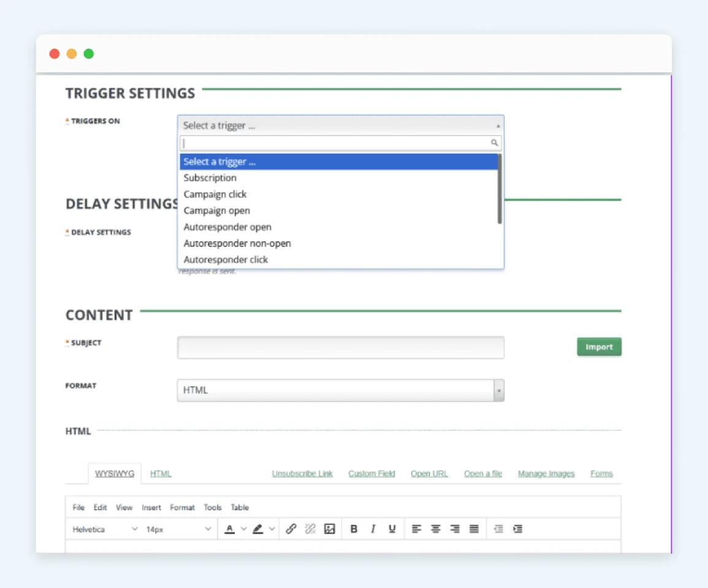Image resolution: width=708 pixels, height=588 pixels.
Task: Click the Import button
Action: [x=598, y=347]
